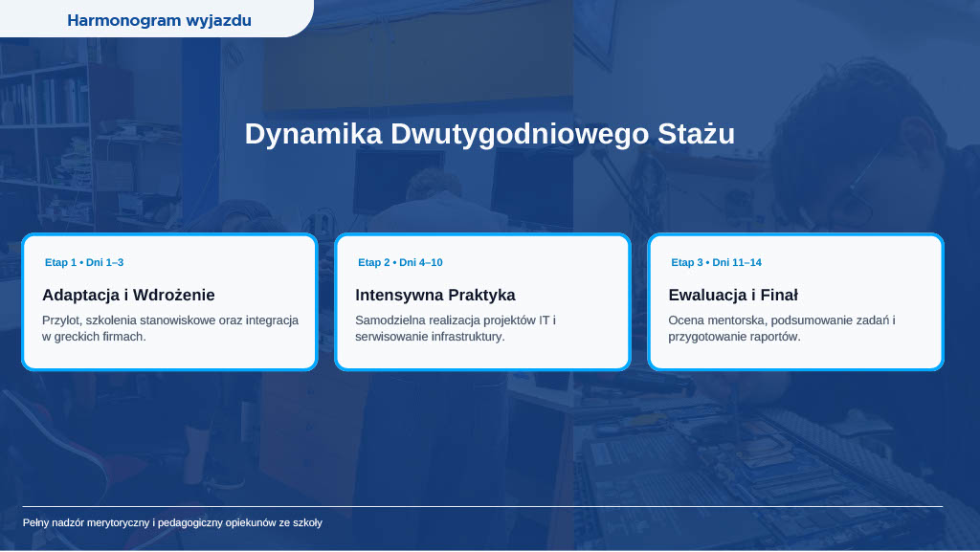
Task: Select the description starting 'Przylot, szkolenia stanowiskowe'
Action: click(170, 328)
